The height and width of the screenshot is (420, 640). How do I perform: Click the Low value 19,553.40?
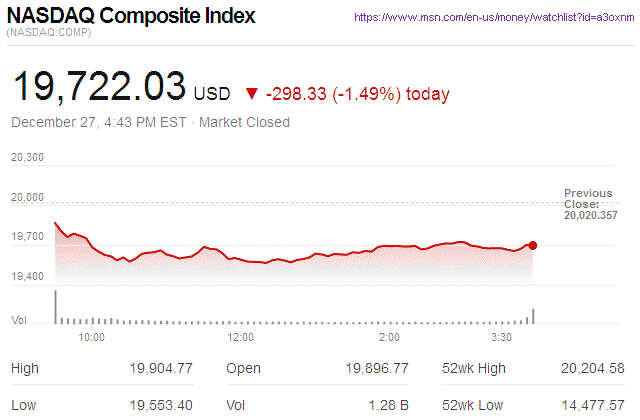pyautogui.click(x=162, y=404)
